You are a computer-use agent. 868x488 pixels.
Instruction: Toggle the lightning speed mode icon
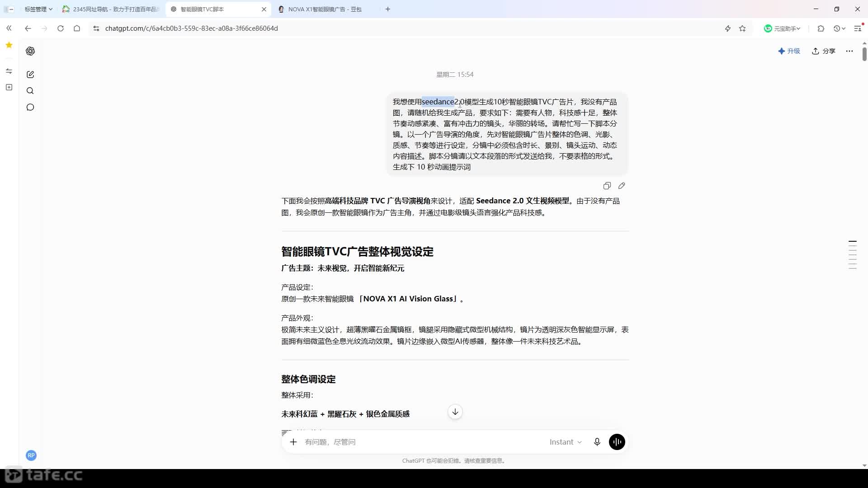[x=727, y=28]
